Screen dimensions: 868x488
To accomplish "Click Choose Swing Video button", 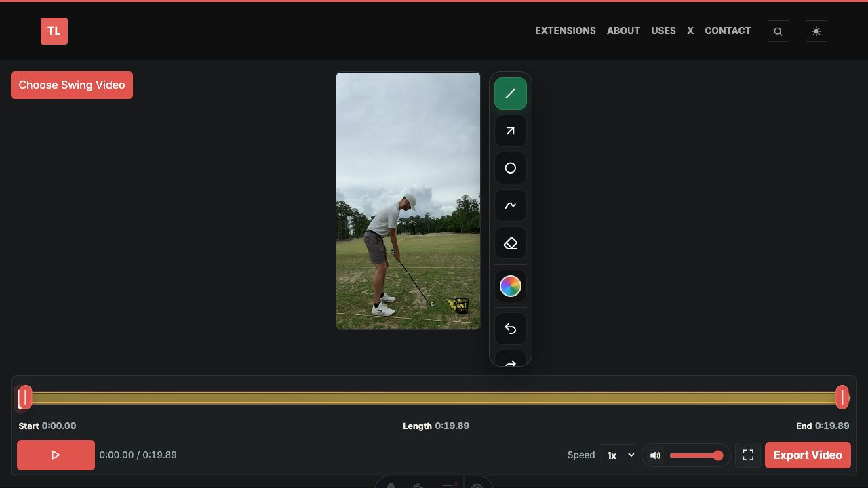I will [72, 85].
